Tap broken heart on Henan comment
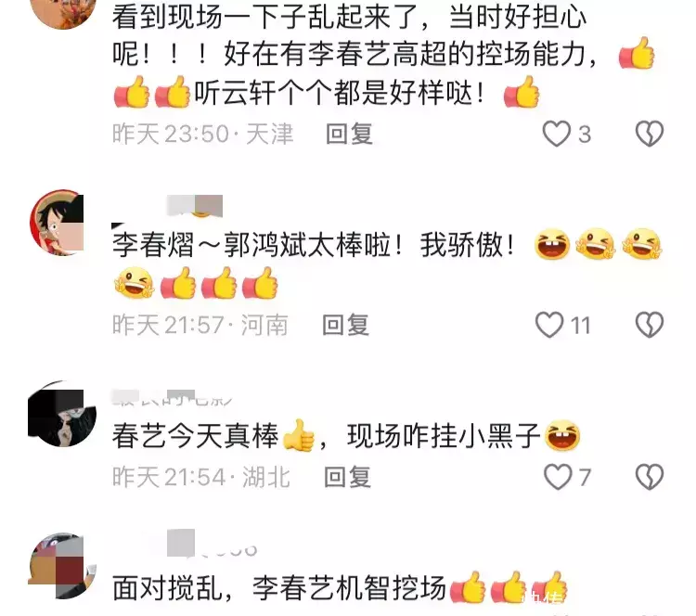 click(x=650, y=325)
